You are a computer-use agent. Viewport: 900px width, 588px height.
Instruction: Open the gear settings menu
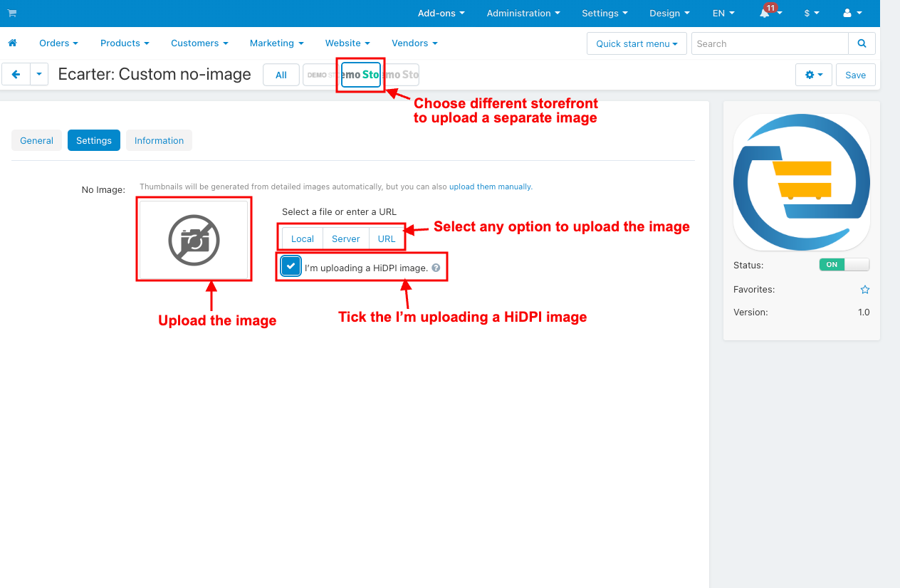click(x=813, y=75)
